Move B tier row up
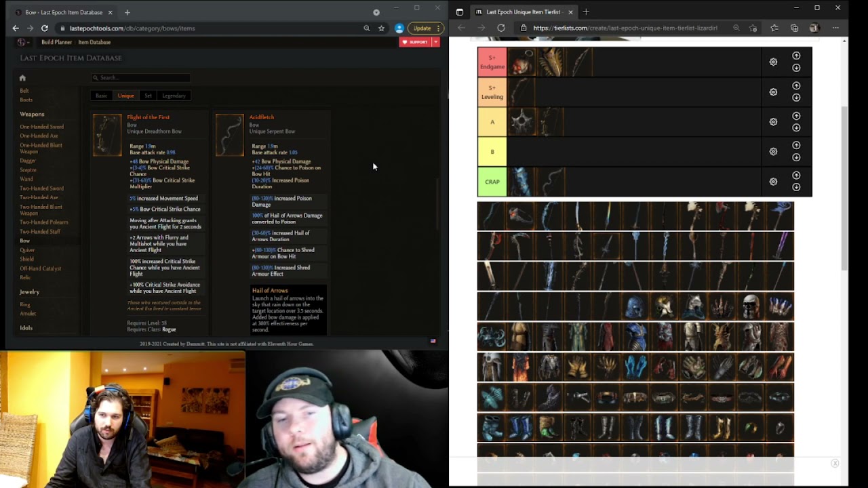 [x=796, y=146]
